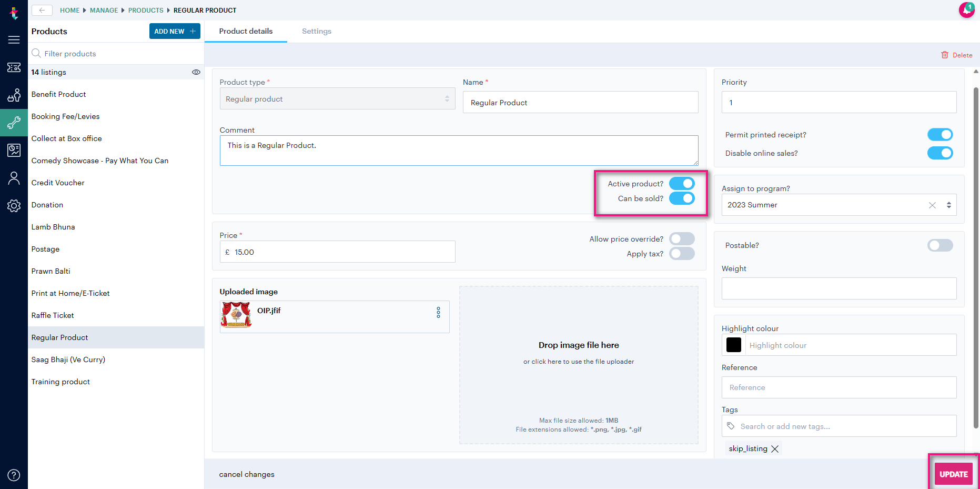Go to HOME breadcrumb
The height and width of the screenshot is (489, 980).
click(x=69, y=10)
